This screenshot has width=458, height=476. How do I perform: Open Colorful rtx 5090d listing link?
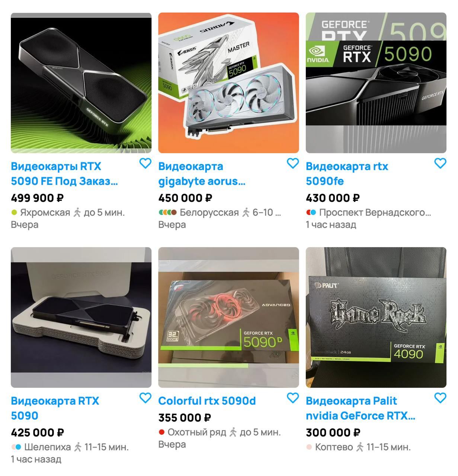click(207, 401)
